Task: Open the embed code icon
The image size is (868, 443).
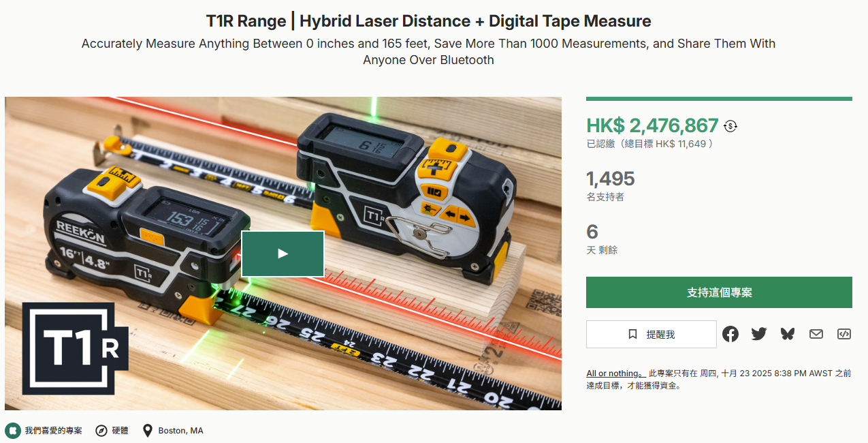Action: (x=844, y=334)
